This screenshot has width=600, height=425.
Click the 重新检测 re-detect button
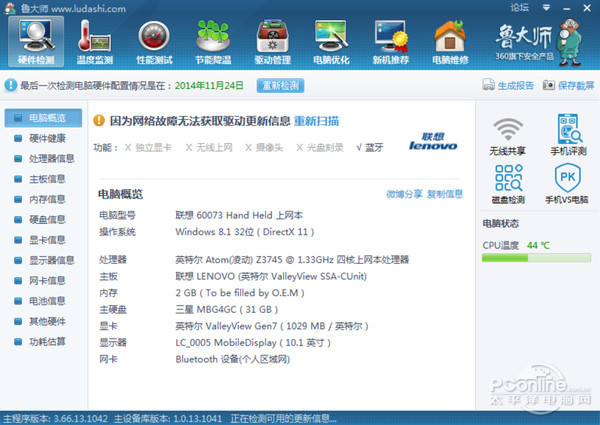[280, 85]
